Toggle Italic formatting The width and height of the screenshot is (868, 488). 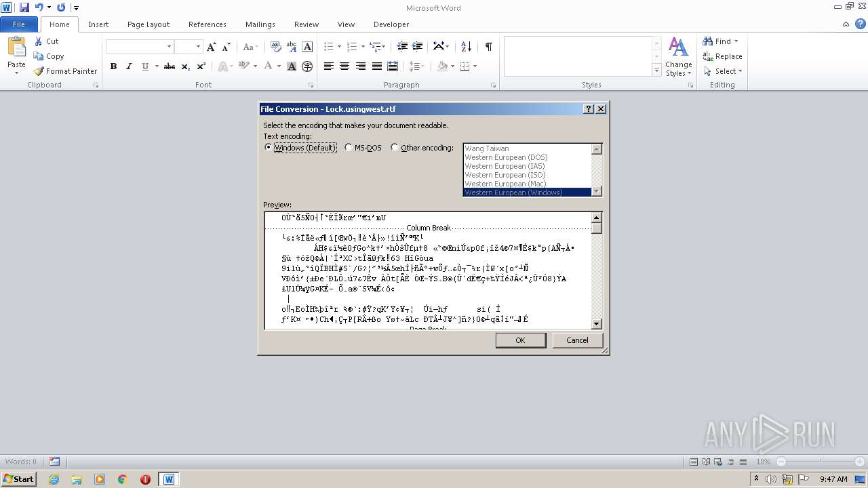129,66
